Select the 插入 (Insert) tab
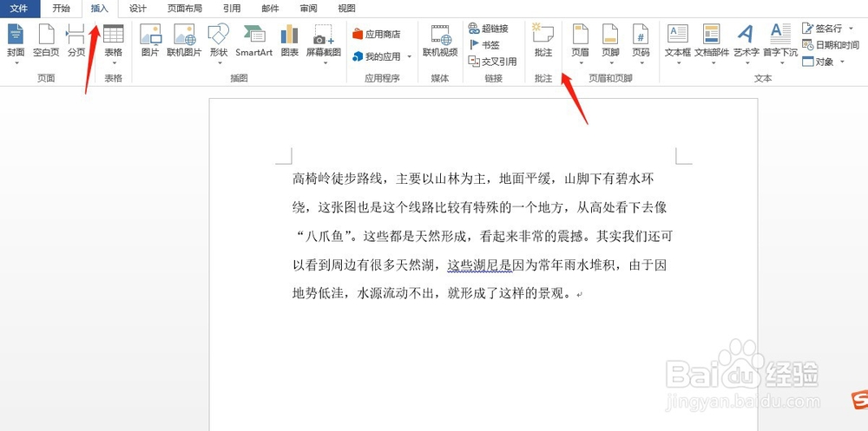Image resolution: width=868 pixels, height=431 pixels. pos(100,9)
